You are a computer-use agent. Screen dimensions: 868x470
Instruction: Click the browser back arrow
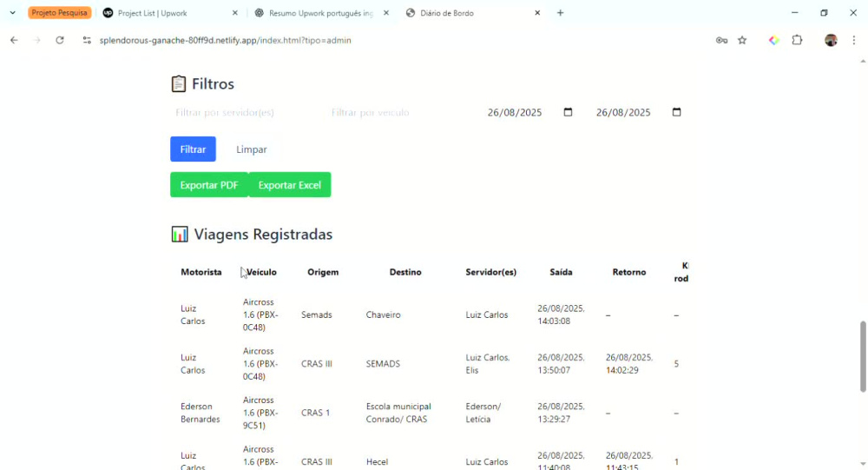(14, 40)
